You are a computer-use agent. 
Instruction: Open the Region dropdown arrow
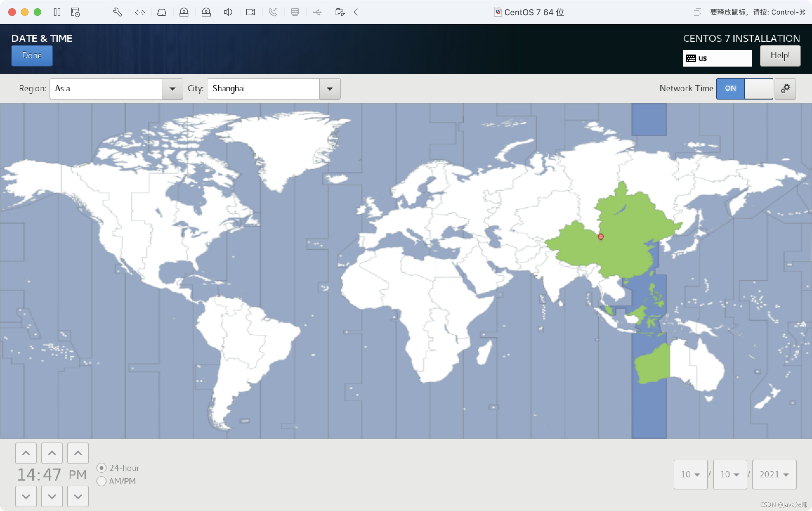coord(172,89)
